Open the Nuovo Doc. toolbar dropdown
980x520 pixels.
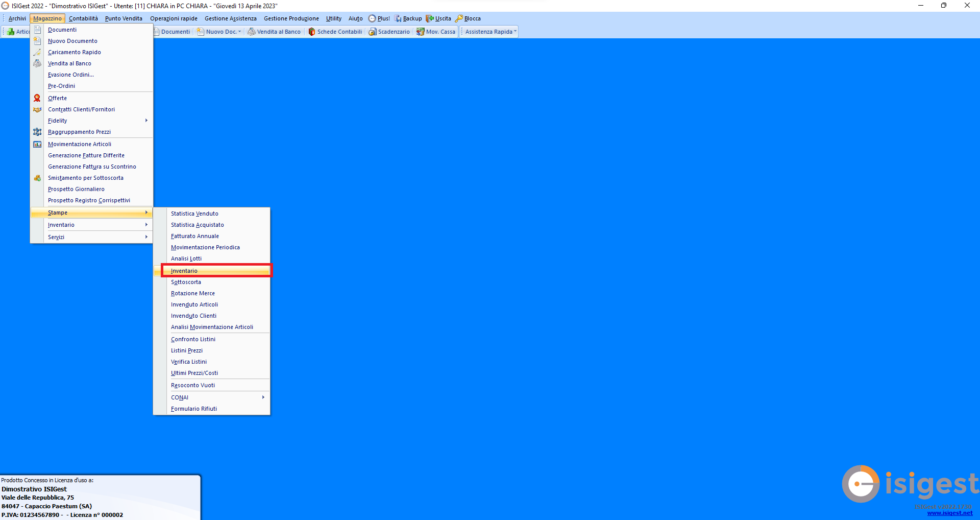pyautogui.click(x=220, y=32)
